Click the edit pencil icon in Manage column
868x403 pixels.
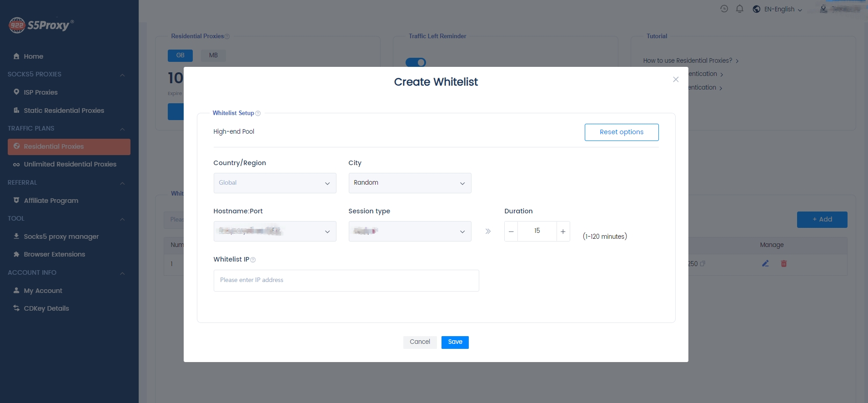765,263
